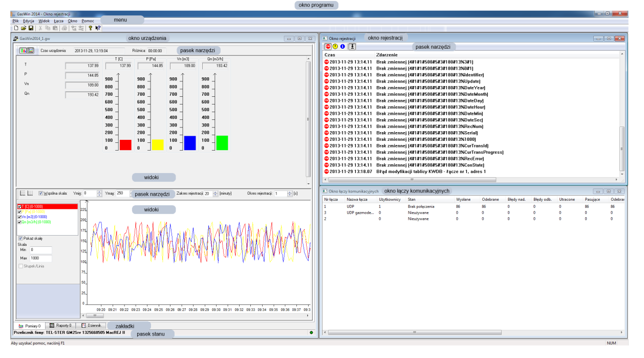644x358 pixels.
Task: Click the Okres rejestracji spinner arrows
Action: point(290,194)
